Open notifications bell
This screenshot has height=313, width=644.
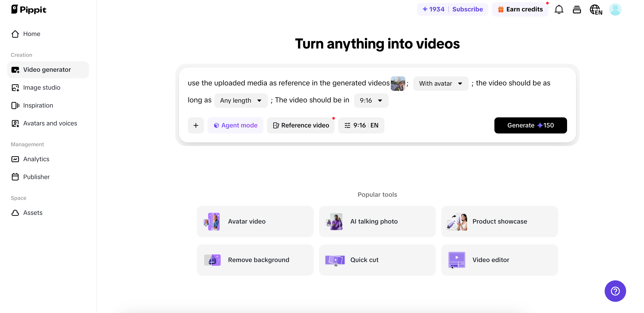(x=559, y=9)
